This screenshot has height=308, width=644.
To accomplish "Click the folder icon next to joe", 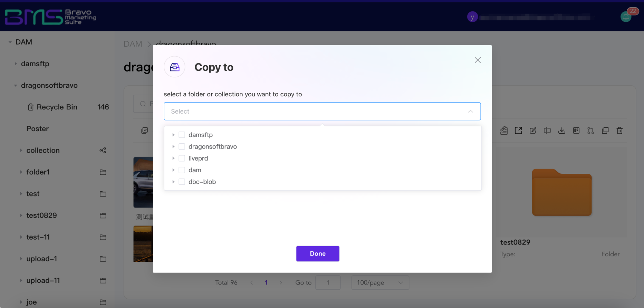I will [x=103, y=302].
